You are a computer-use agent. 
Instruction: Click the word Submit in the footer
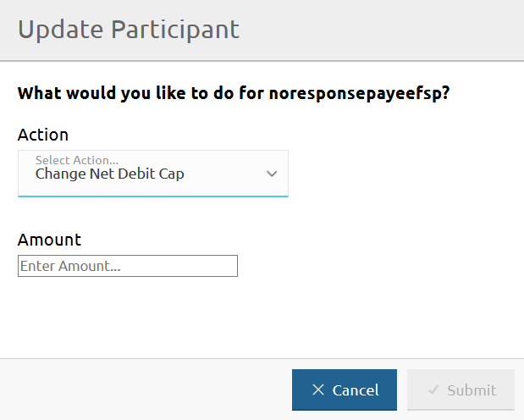coord(472,390)
